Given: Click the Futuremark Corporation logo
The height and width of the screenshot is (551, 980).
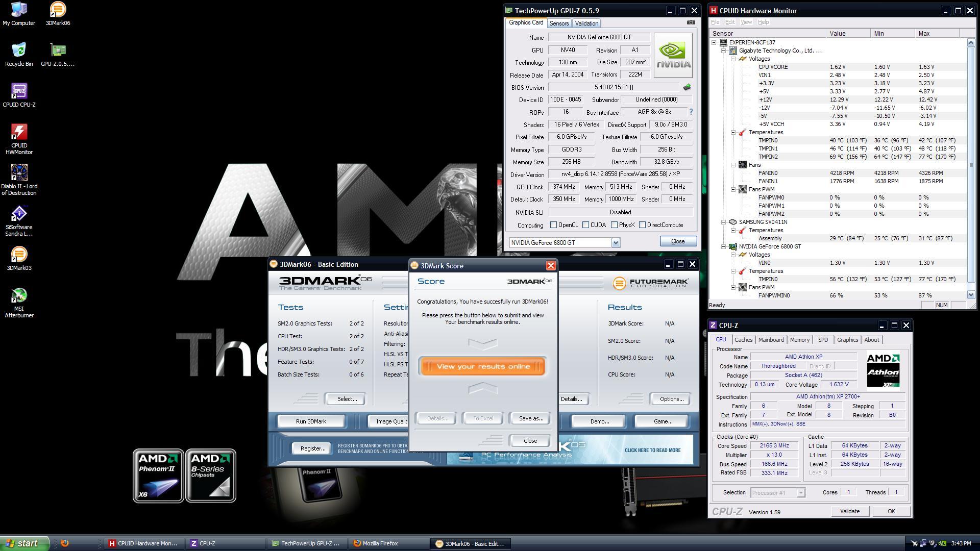Looking at the screenshot, I should (x=650, y=283).
